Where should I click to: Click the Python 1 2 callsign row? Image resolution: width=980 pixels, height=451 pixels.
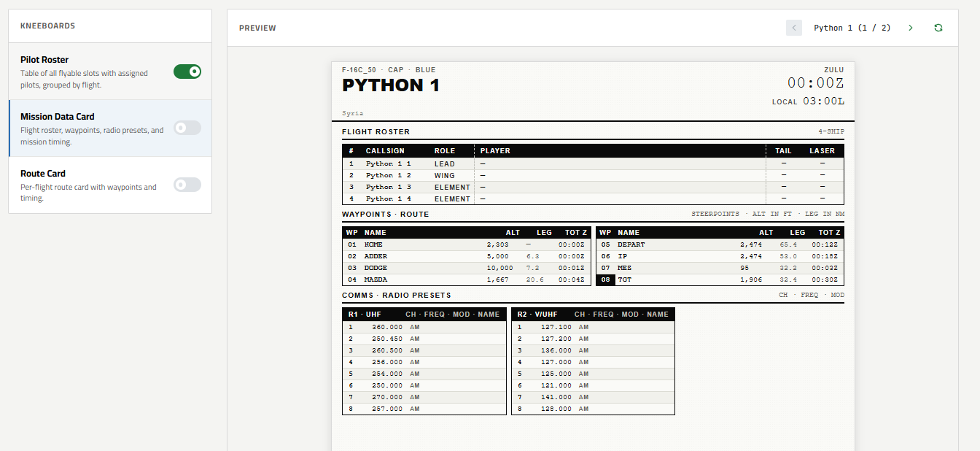coord(593,175)
